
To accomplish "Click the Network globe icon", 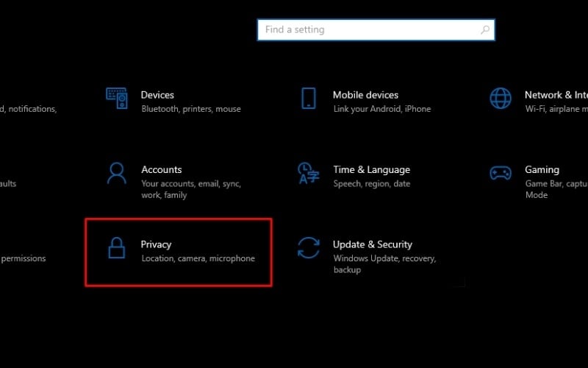I will tap(501, 98).
